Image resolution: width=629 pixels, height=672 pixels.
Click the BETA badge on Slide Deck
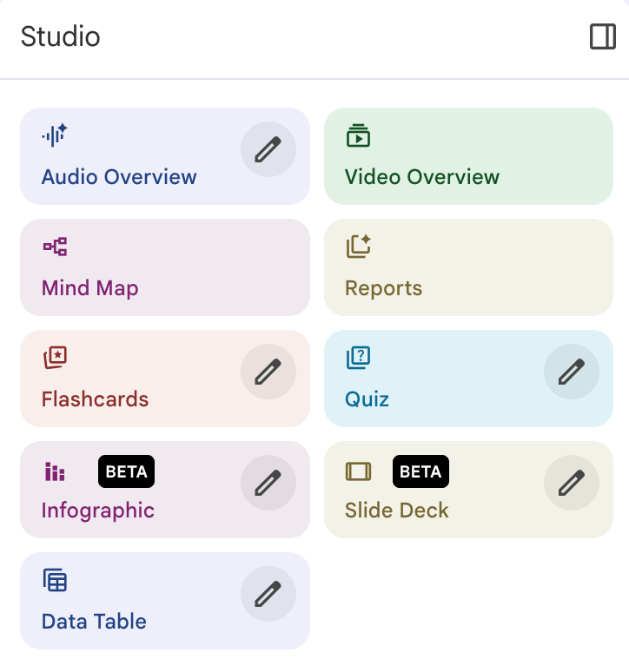pyautogui.click(x=420, y=471)
